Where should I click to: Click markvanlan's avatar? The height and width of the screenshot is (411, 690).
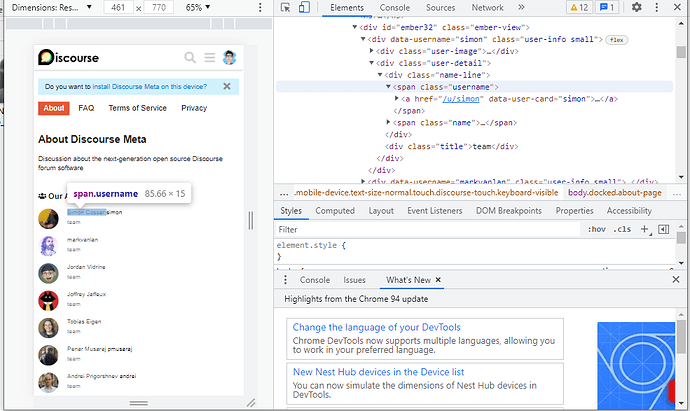coord(48,246)
